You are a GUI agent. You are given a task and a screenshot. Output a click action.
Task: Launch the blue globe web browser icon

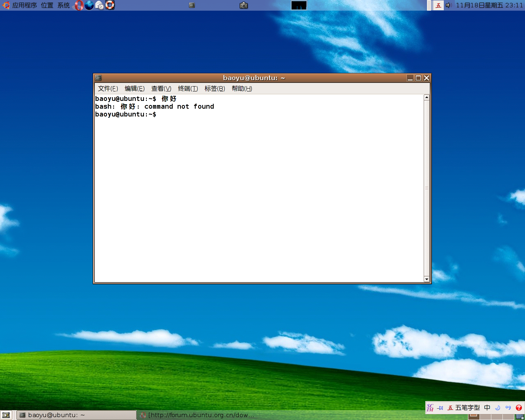[x=89, y=5]
